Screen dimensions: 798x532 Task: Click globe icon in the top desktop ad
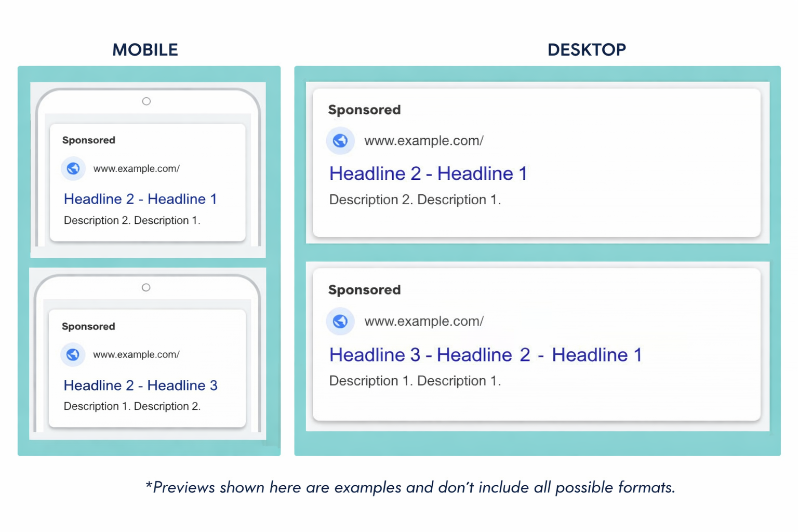click(340, 141)
